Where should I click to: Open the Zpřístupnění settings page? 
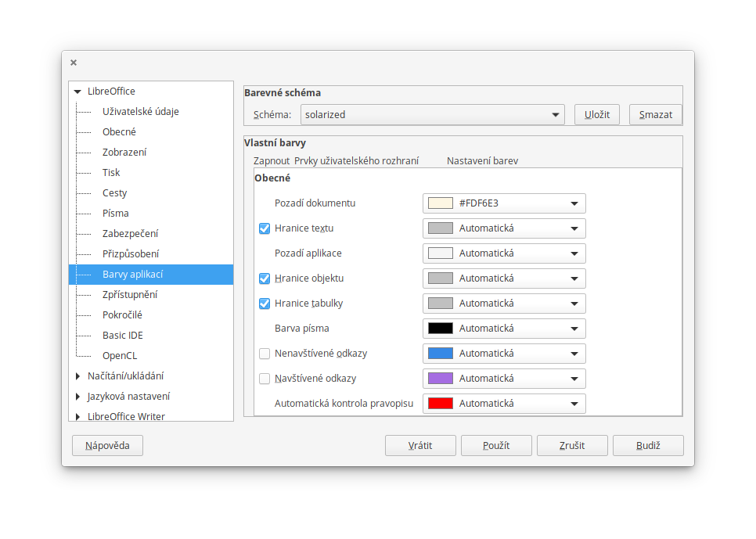pos(130,295)
